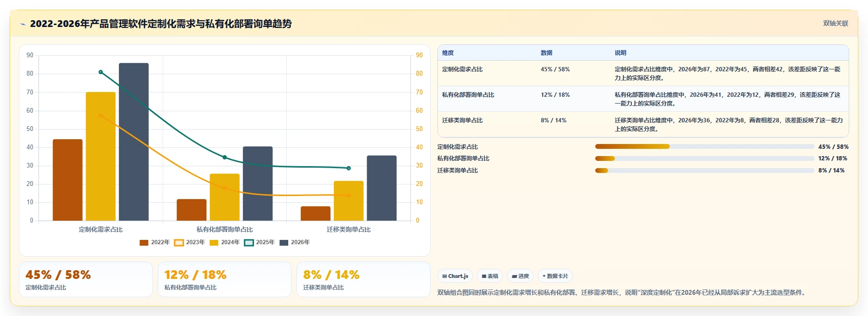
Task: Open the 45% / 58% stat card
Action: [x=86, y=279]
